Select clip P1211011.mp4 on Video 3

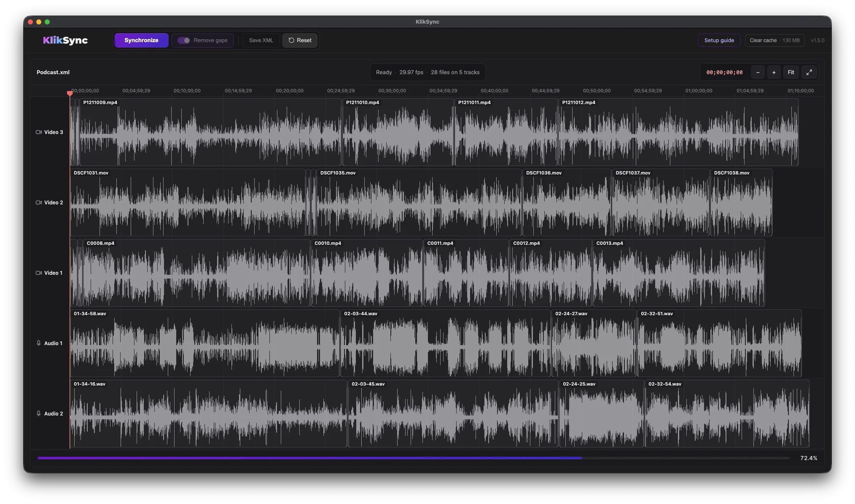coord(506,132)
